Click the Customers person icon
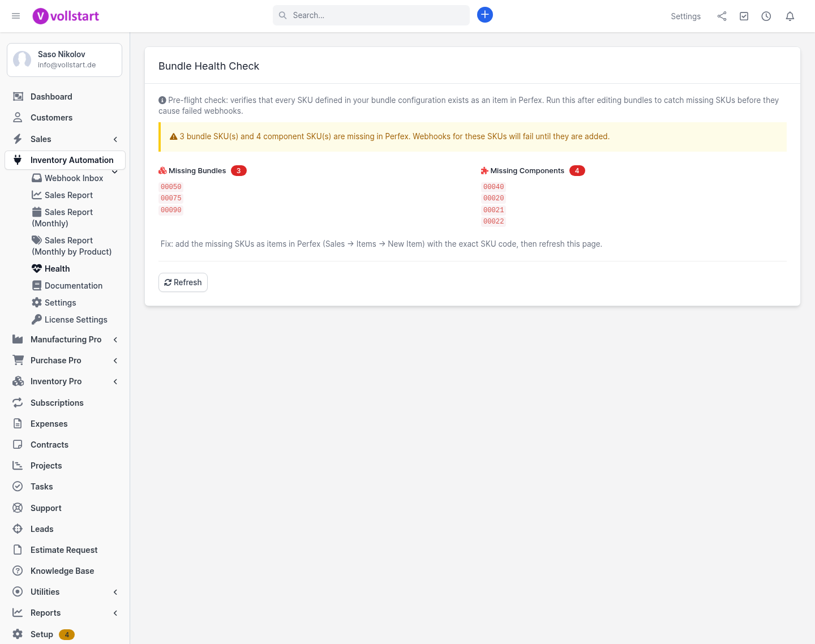 coord(18,118)
